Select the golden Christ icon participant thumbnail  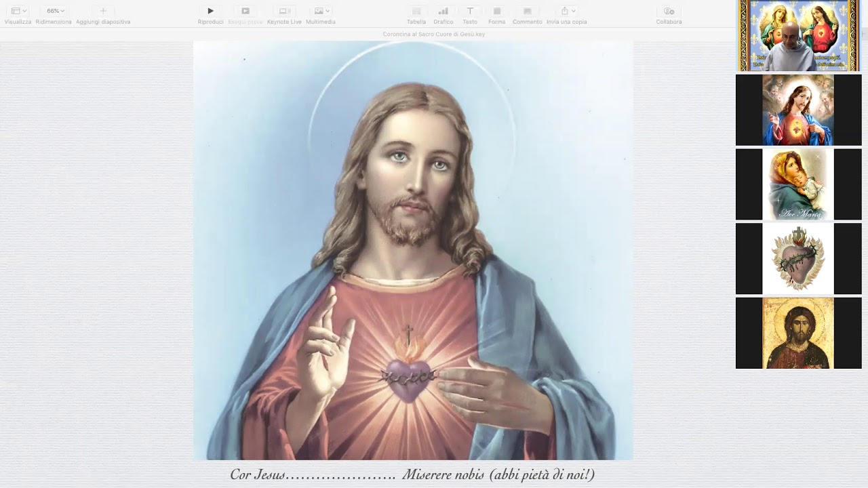tap(798, 333)
